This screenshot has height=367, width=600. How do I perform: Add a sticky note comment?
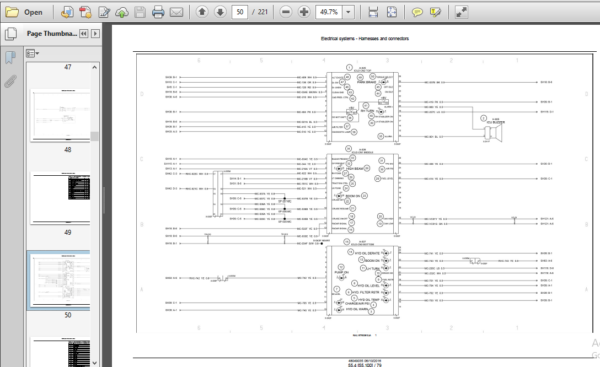tap(417, 12)
